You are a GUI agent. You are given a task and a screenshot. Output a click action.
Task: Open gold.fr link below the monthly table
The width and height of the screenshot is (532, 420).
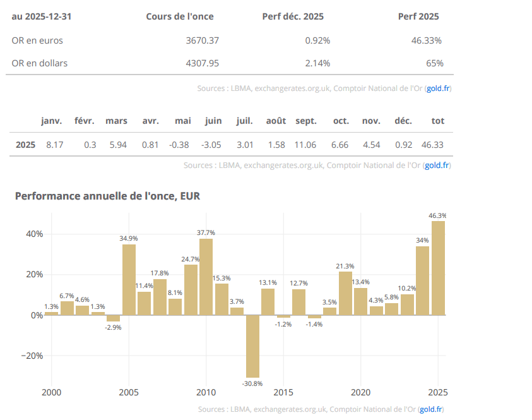coord(437,165)
